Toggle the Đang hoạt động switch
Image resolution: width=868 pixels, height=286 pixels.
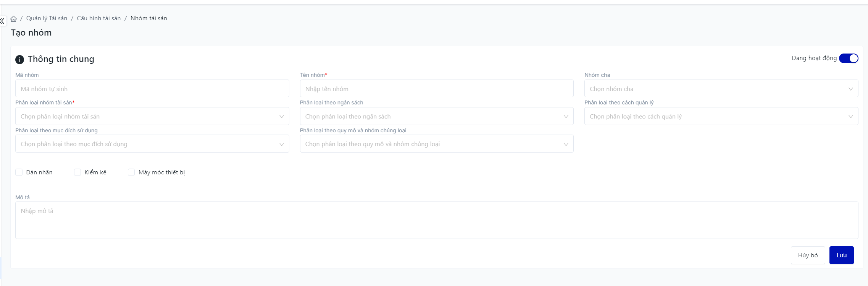click(848, 58)
